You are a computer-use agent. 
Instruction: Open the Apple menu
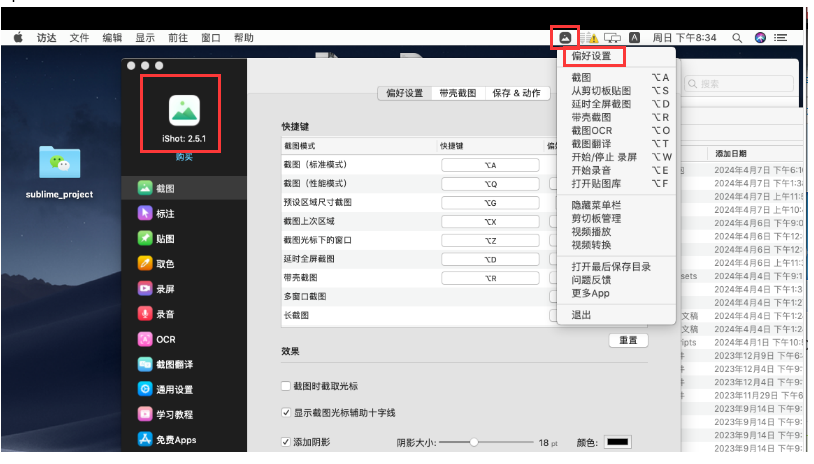coord(18,37)
